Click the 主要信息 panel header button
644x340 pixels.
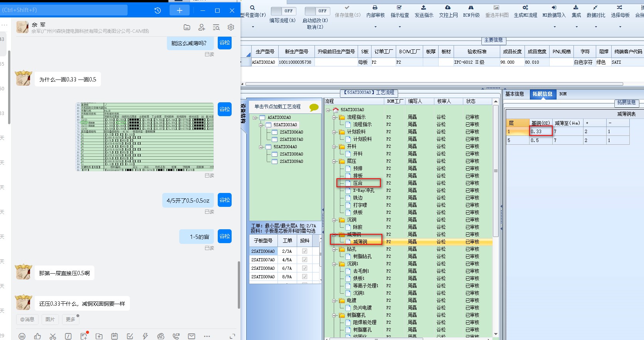493,40
